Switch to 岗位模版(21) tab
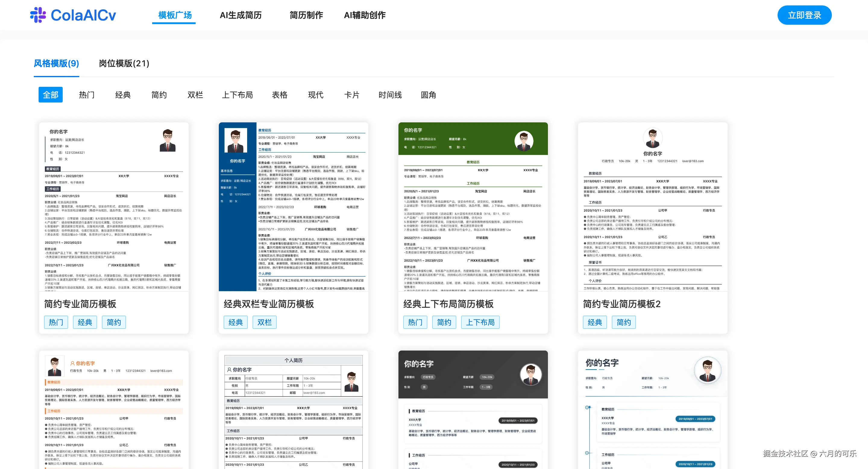 [123, 63]
